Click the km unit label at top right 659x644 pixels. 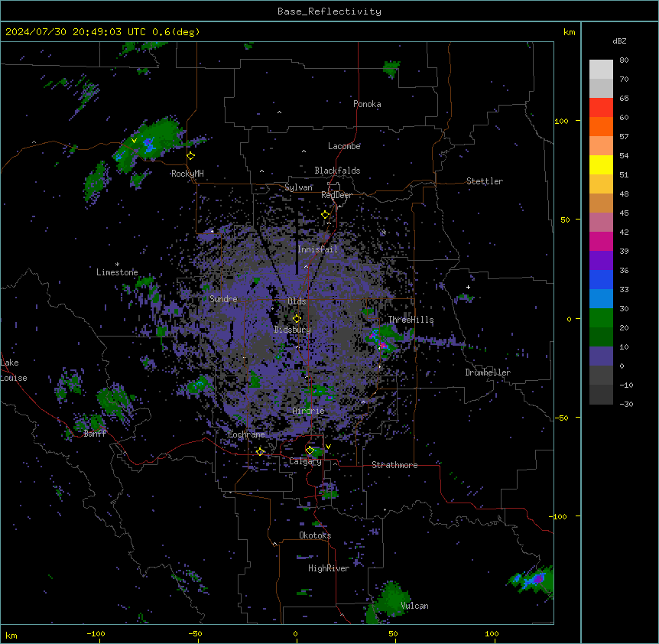pyautogui.click(x=570, y=32)
